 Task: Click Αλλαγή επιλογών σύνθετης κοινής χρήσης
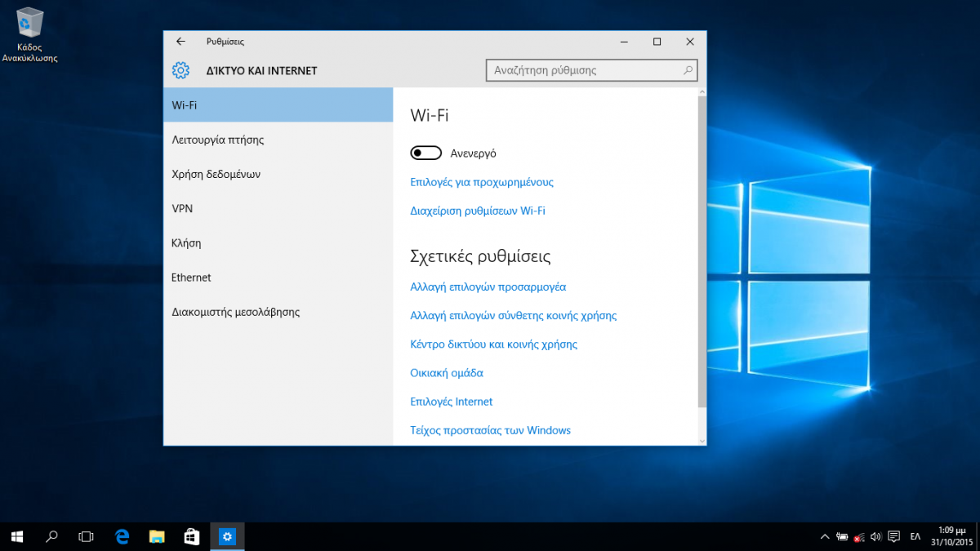514,316
